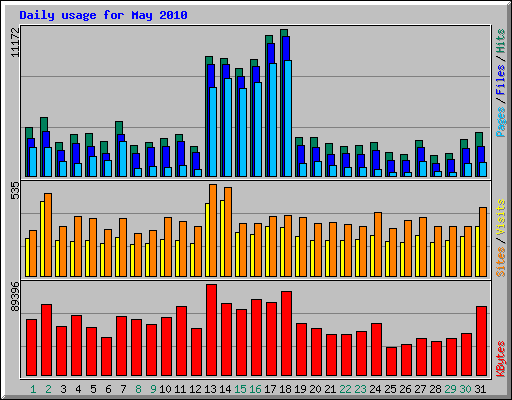Image resolution: width=512 pixels, height=400 pixels.
Task: Click day 28 on the x-axis
Action: [435, 389]
